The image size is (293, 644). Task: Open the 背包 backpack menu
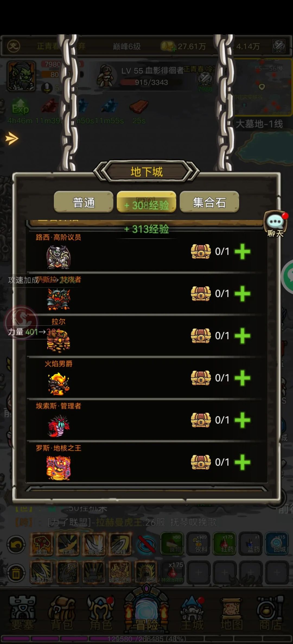tap(62, 613)
